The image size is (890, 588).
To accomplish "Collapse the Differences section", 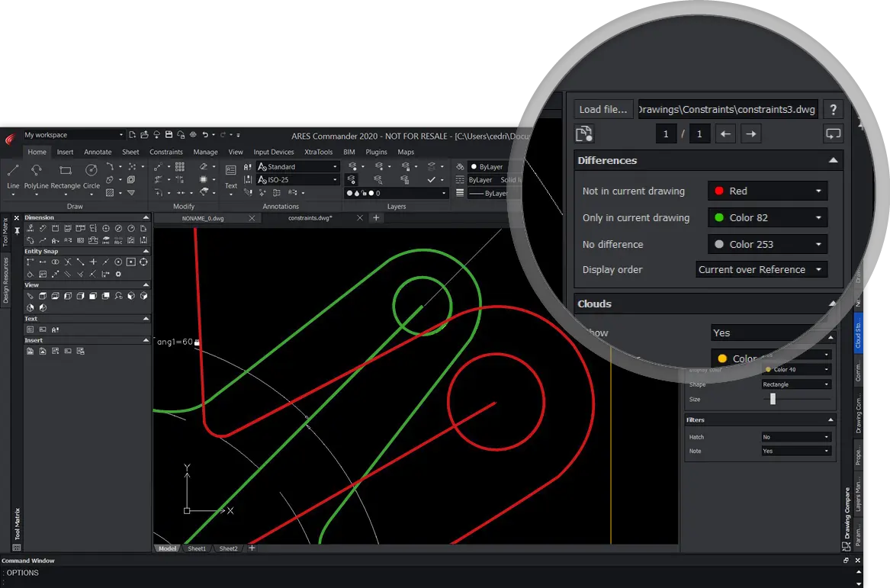I will point(833,161).
